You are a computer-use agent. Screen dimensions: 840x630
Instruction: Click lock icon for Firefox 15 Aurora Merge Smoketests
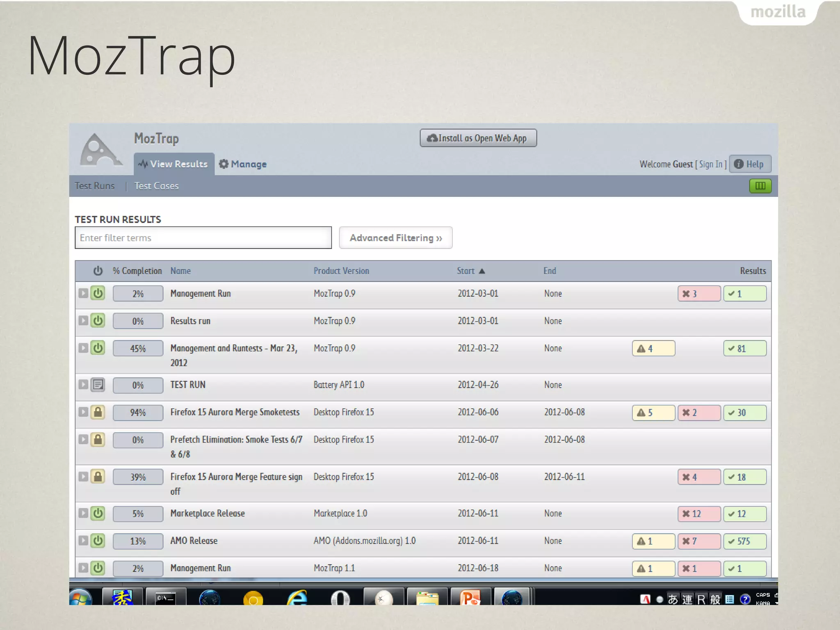(98, 412)
